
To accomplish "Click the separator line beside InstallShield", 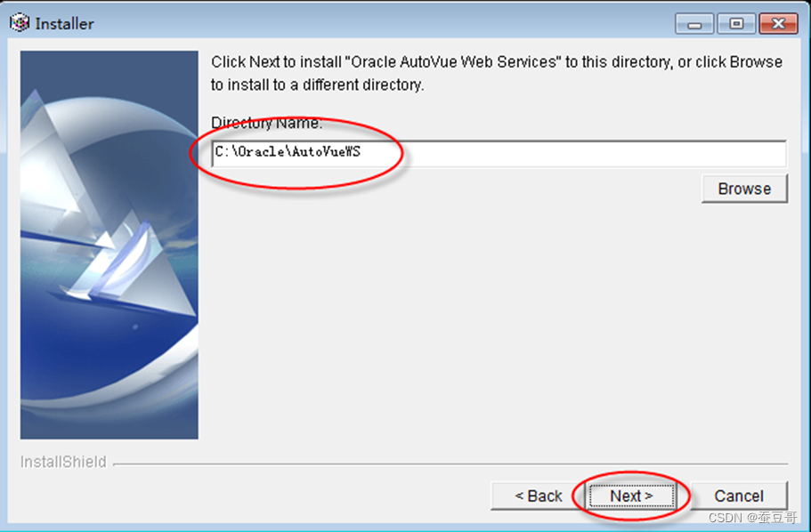I will click(450, 463).
